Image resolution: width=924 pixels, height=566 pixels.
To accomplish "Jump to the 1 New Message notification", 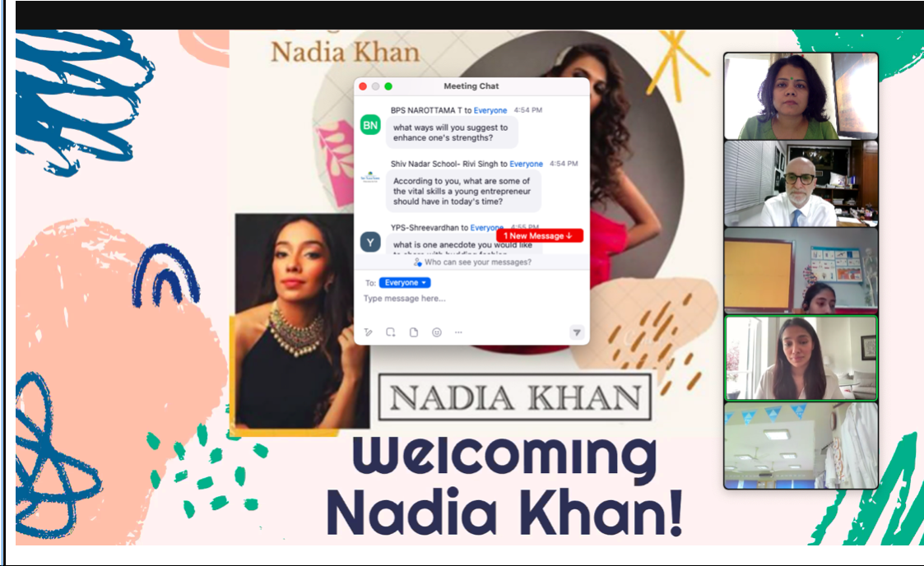I will click(x=539, y=235).
